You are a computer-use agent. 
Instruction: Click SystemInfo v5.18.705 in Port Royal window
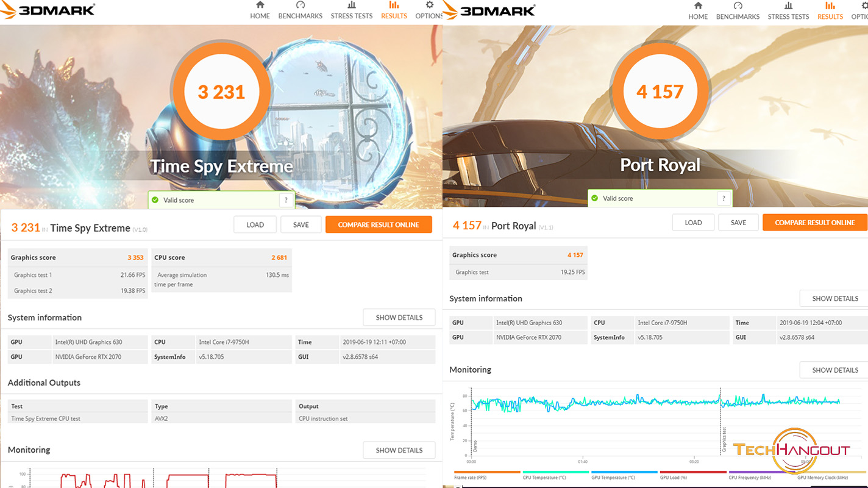tap(651, 337)
